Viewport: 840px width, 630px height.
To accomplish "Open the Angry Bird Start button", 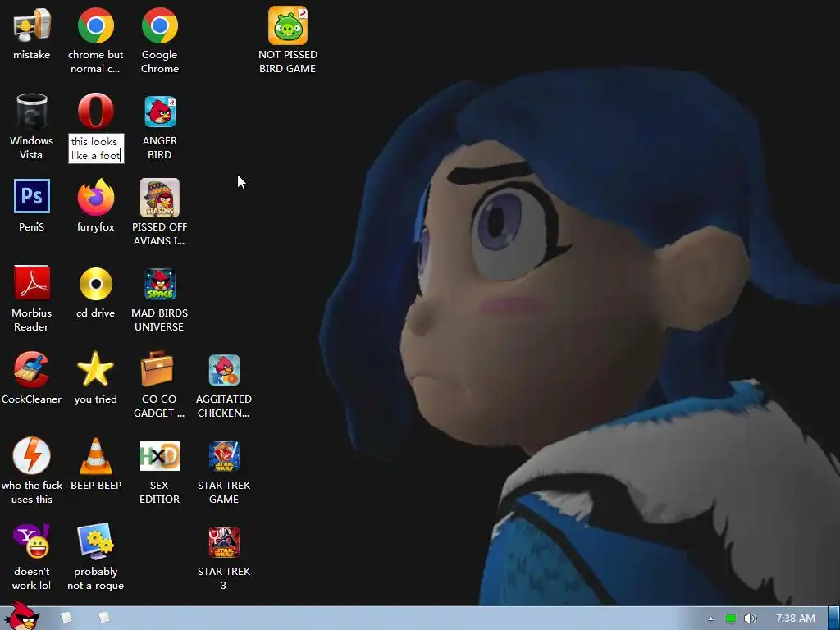I will coord(21,617).
